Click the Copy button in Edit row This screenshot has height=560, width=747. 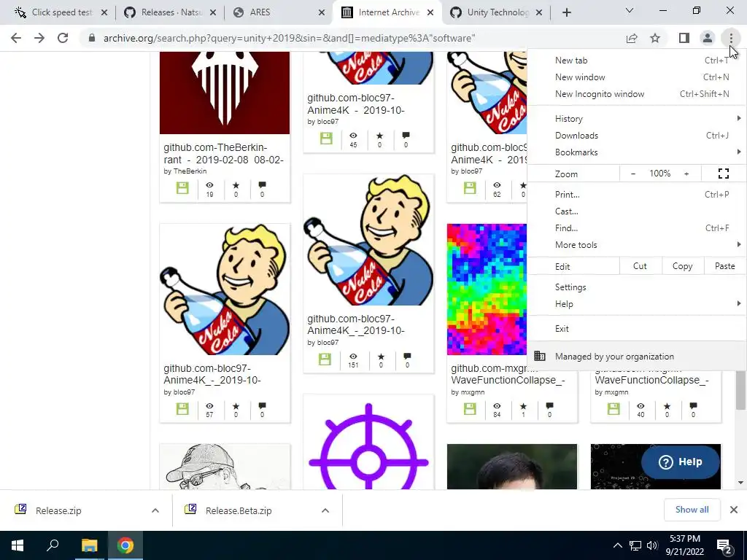(682, 266)
